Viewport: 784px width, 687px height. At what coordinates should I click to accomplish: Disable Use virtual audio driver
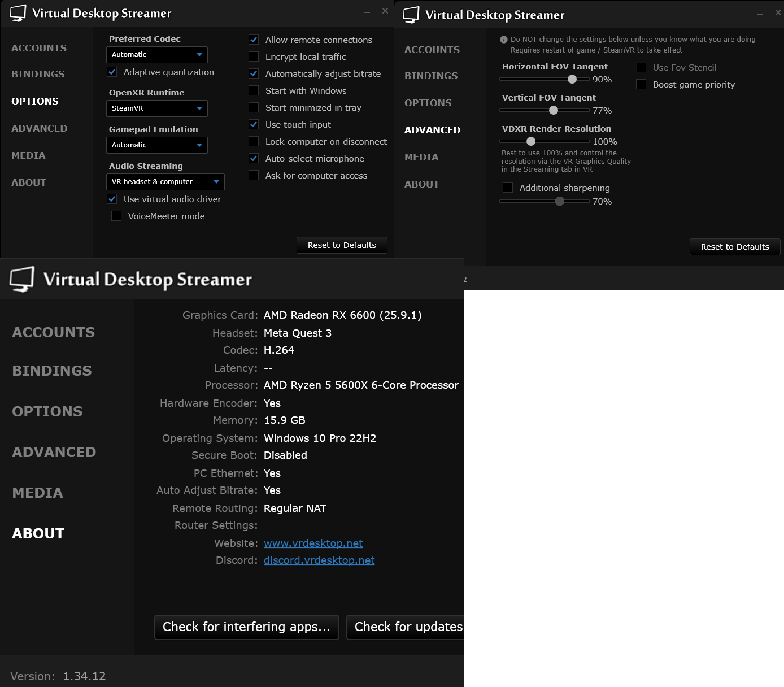pyautogui.click(x=112, y=199)
